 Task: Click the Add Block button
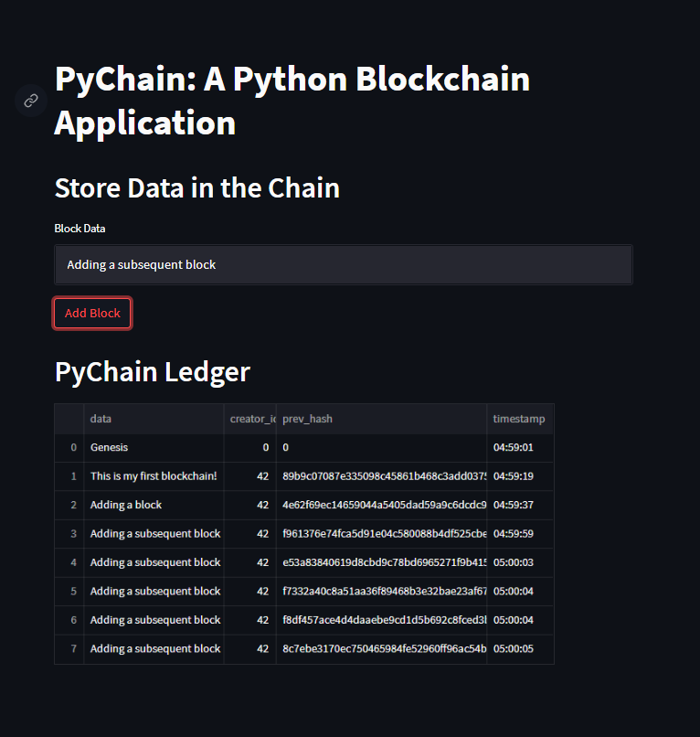(91, 313)
